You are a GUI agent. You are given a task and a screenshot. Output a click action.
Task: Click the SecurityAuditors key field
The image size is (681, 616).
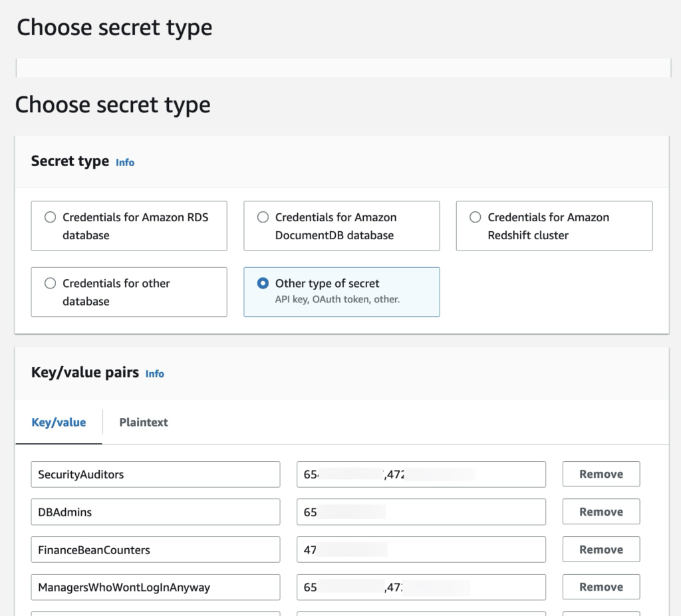(x=155, y=474)
